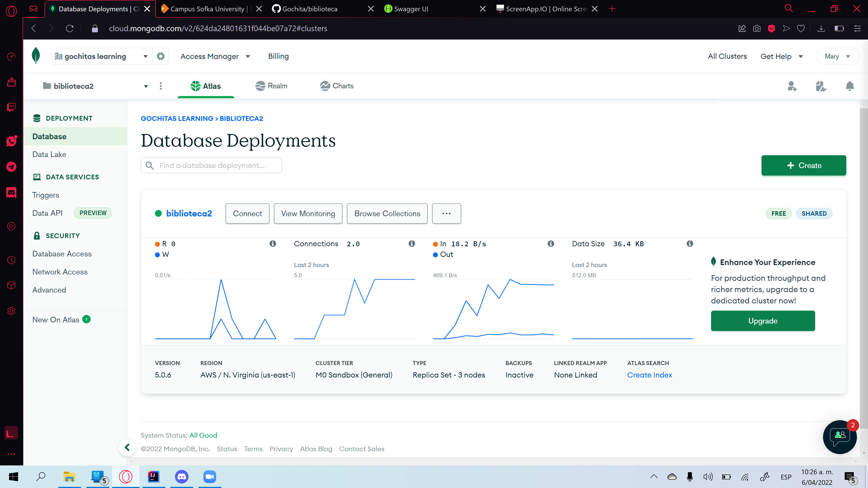Open the cluster ellipsis actions menu
The width and height of the screenshot is (868, 488).
(446, 213)
